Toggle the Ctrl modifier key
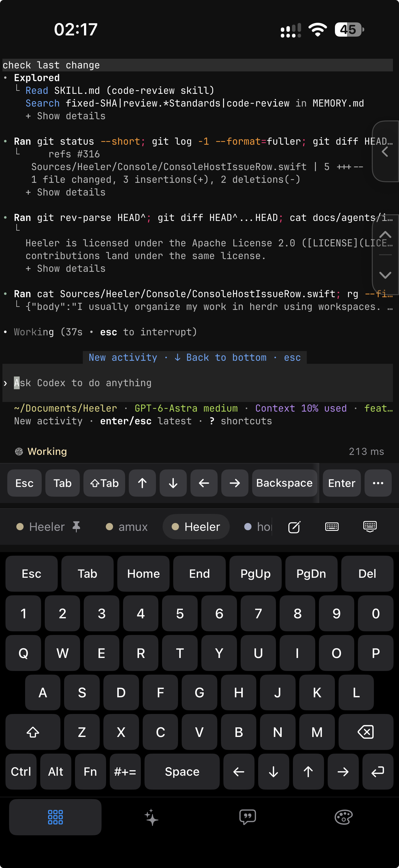399x868 pixels. (21, 771)
